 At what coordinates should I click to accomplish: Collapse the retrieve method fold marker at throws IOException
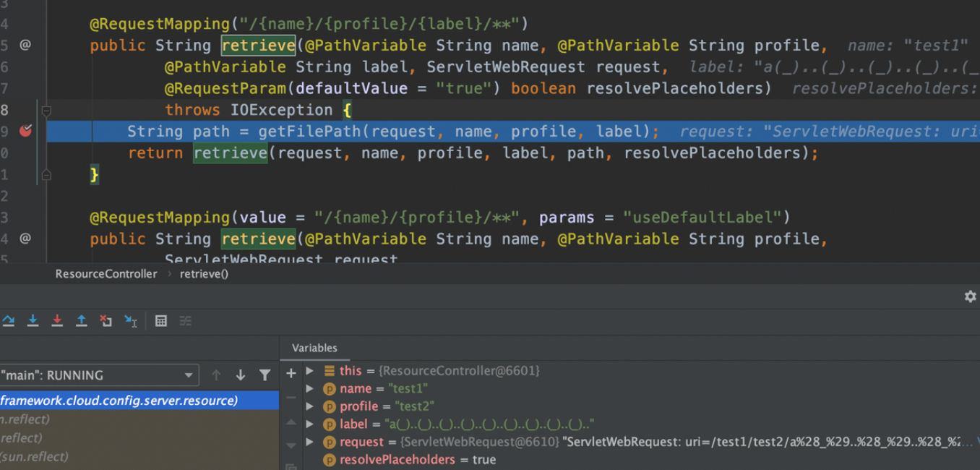coord(46,111)
